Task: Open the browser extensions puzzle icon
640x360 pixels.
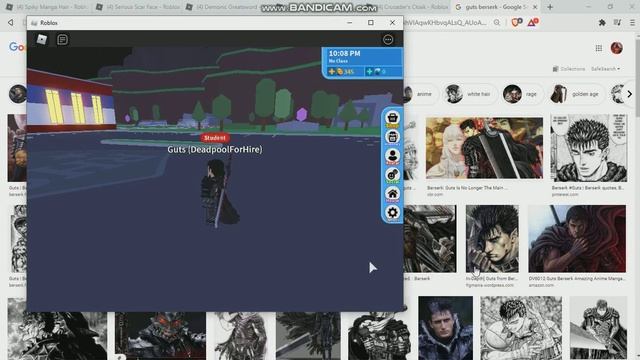Action: pyautogui.click(x=602, y=23)
